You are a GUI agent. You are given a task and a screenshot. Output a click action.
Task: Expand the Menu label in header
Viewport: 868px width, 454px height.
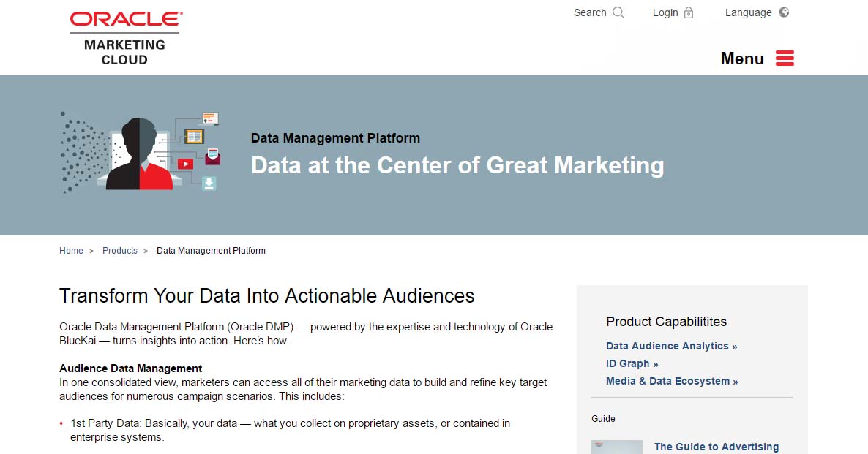742,58
